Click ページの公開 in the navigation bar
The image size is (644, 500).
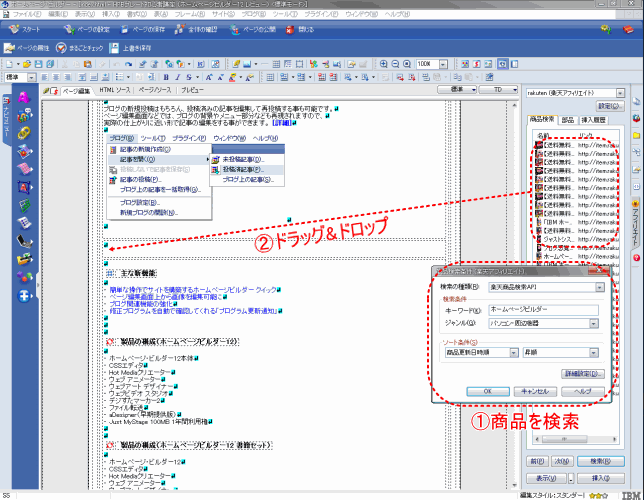click(253, 30)
